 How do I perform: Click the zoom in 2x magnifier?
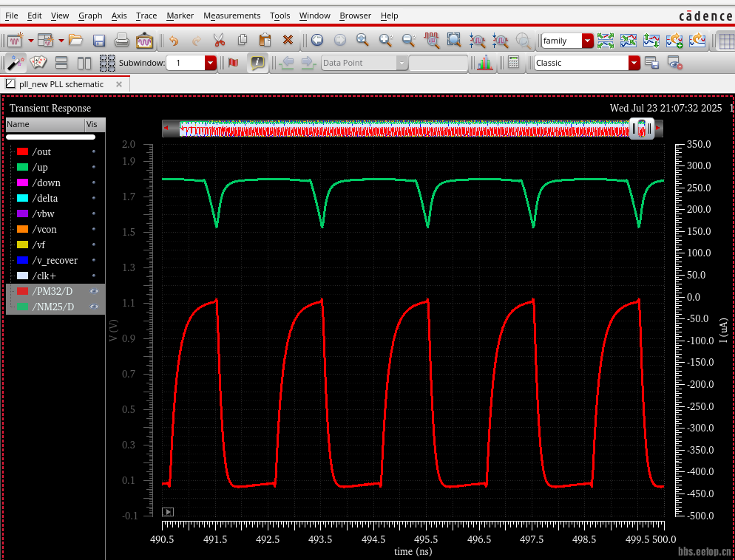386,41
